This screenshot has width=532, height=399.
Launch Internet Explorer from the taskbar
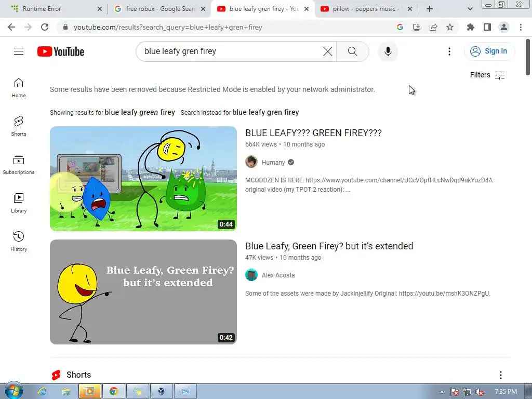(x=42, y=392)
